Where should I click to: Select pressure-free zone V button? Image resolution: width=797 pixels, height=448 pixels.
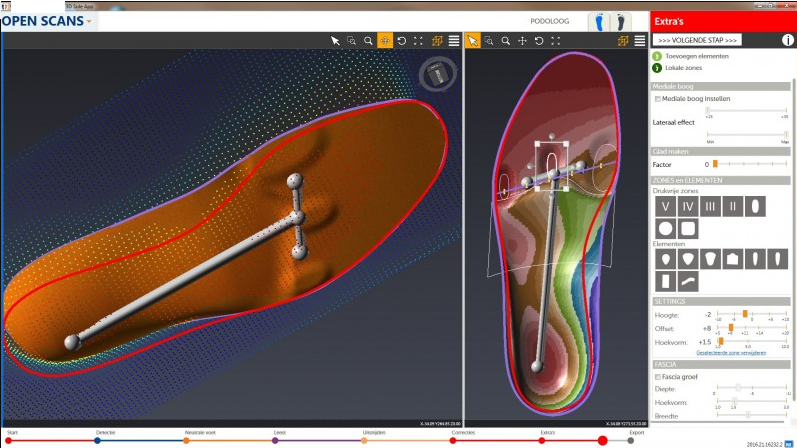click(663, 206)
